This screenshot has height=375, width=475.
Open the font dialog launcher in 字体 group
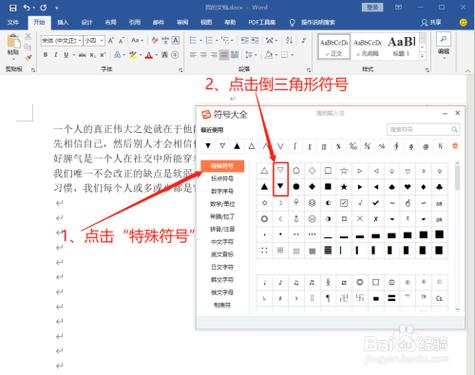(x=180, y=70)
